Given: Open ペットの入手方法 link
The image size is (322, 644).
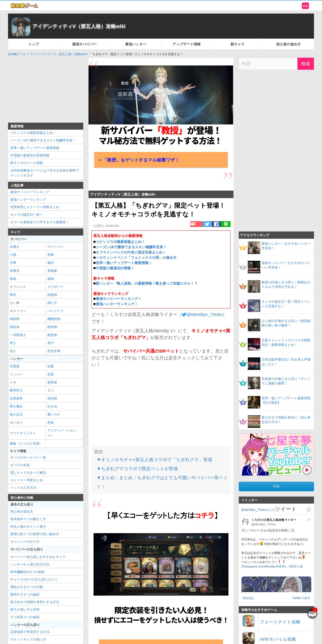Looking at the screenshot, I should (x=23, y=488).
